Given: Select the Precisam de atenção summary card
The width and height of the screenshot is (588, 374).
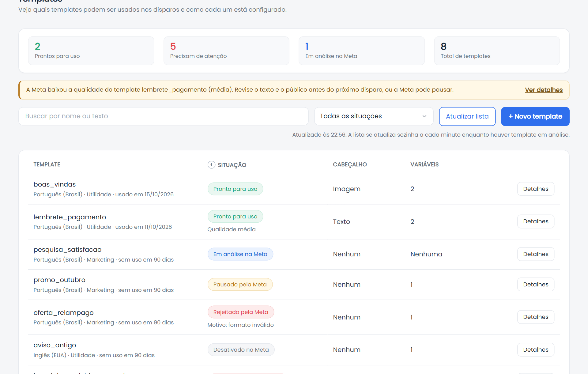Looking at the screenshot, I should pos(226,51).
